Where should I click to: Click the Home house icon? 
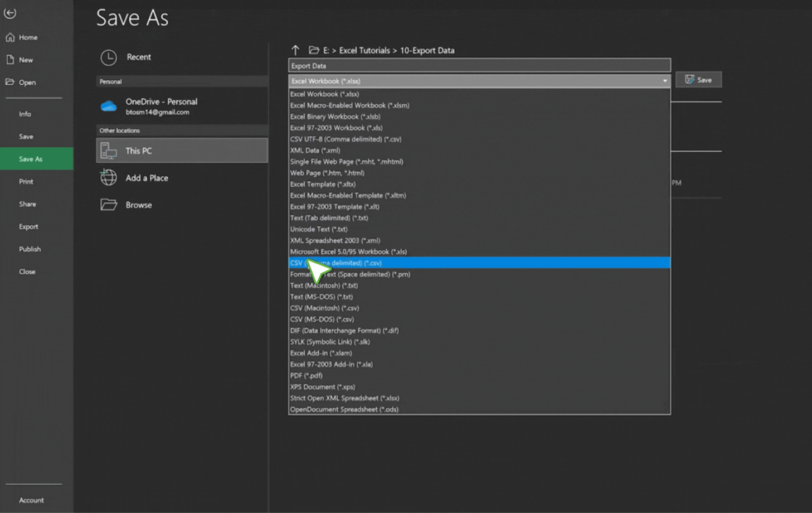click(10, 37)
